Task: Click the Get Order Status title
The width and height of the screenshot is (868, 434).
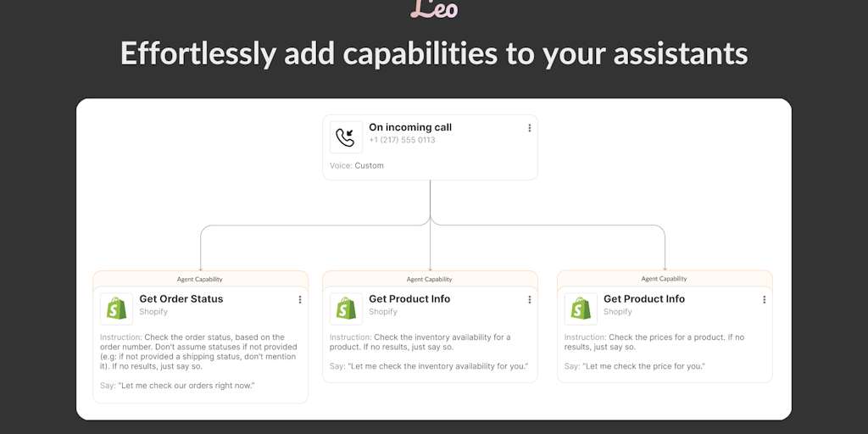Action: 181,299
